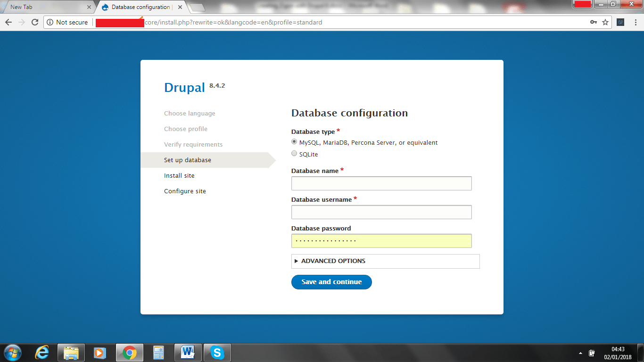This screenshot has height=362, width=644.
Task: Choose SQLite as the database type
Action: [x=295, y=154]
